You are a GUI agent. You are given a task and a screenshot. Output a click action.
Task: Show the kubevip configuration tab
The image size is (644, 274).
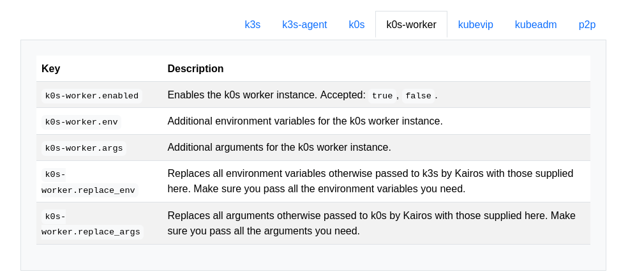(x=476, y=25)
